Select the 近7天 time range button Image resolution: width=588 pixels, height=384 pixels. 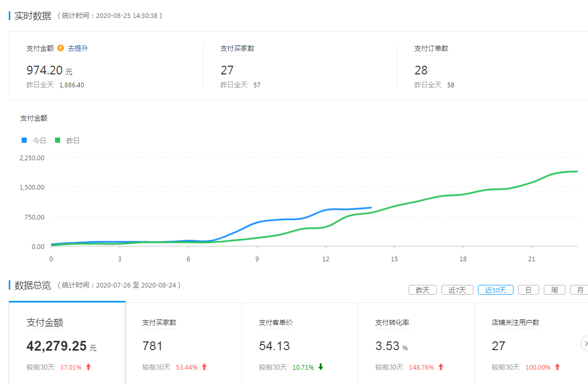pyautogui.click(x=457, y=290)
